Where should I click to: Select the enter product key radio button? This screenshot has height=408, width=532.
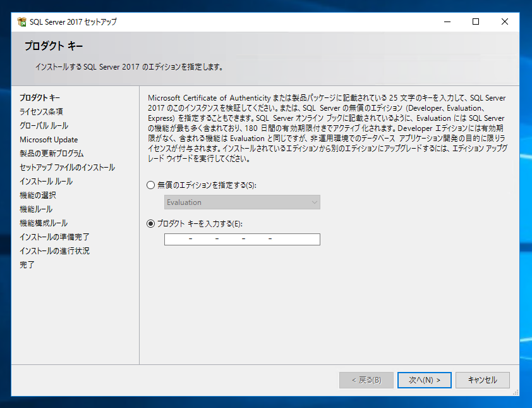coord(150,224)
